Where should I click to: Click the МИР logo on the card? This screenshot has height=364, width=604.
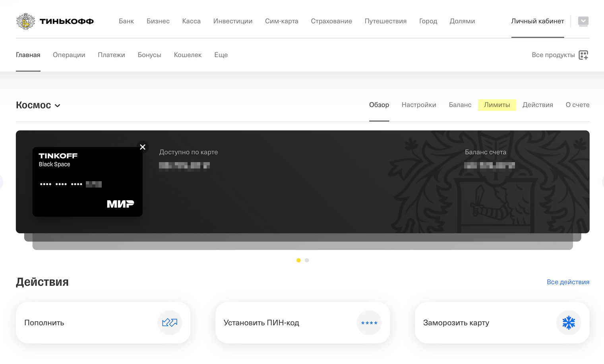[x=120, y=204]
